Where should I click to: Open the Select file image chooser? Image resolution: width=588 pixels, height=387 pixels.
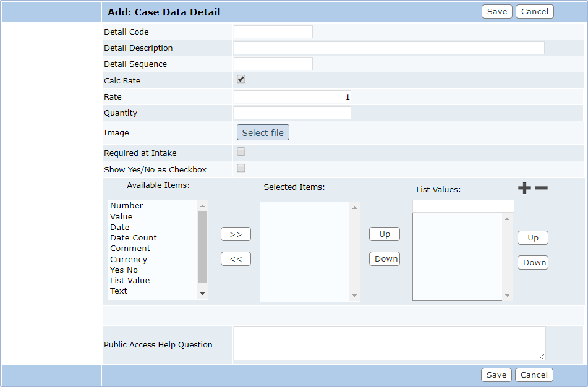point(263,133)
